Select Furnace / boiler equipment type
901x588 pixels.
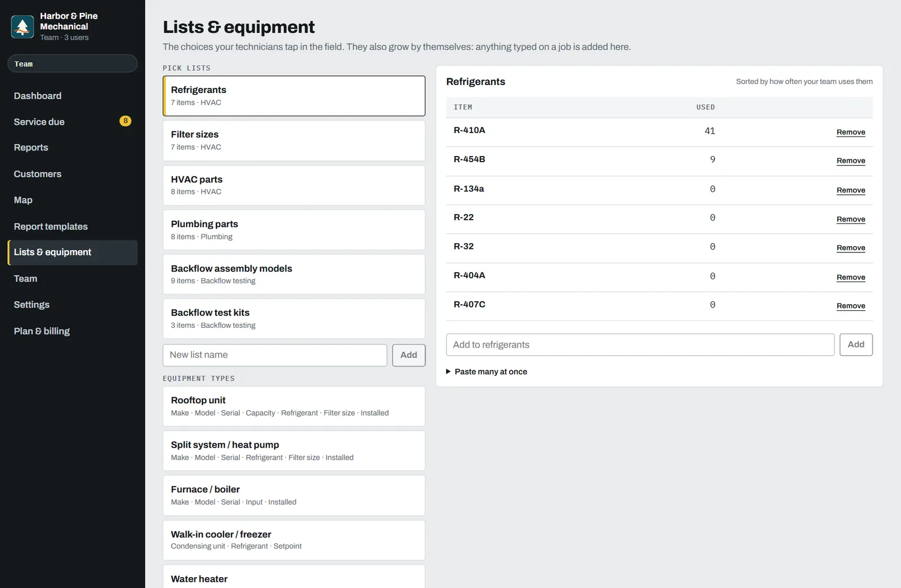point(294,496)
